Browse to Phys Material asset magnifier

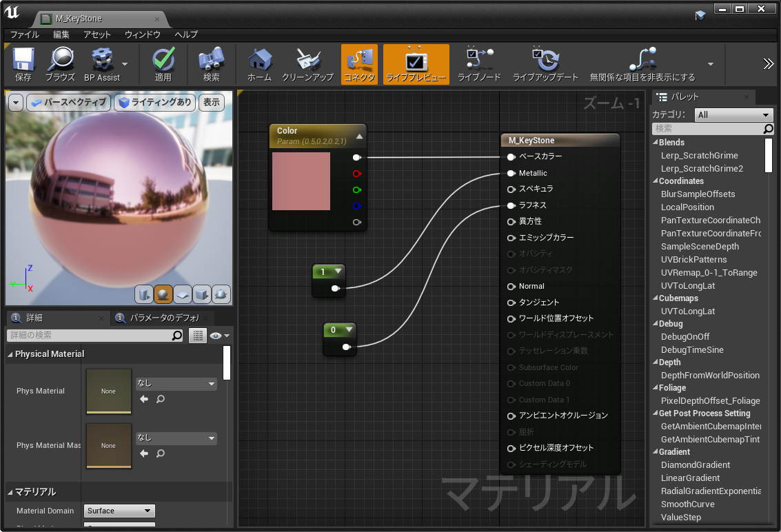pyautogui.click(x=161, y=399)
